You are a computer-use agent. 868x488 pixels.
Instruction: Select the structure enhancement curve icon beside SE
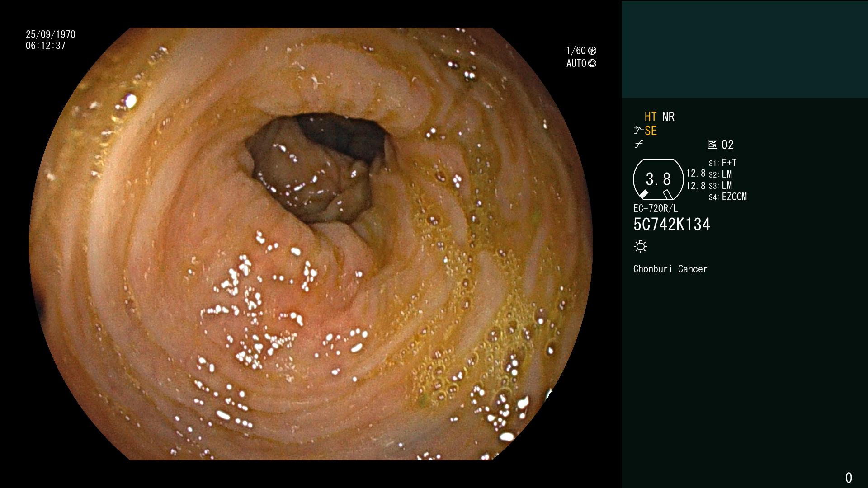pyautogui.click(x=638, y=131)
